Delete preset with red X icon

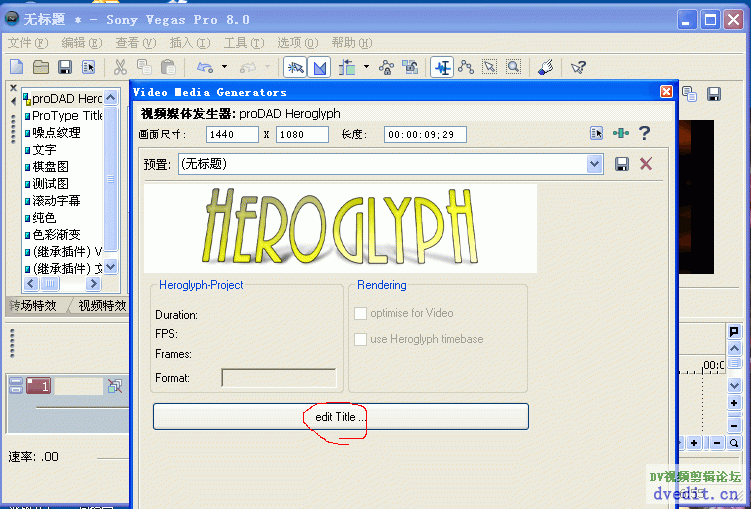[x=646, y=164]
